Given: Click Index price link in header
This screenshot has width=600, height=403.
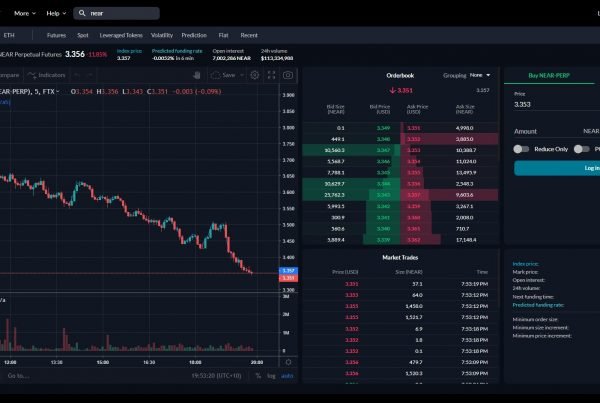Looking at the screenshot, I should (x=129, y=51).
